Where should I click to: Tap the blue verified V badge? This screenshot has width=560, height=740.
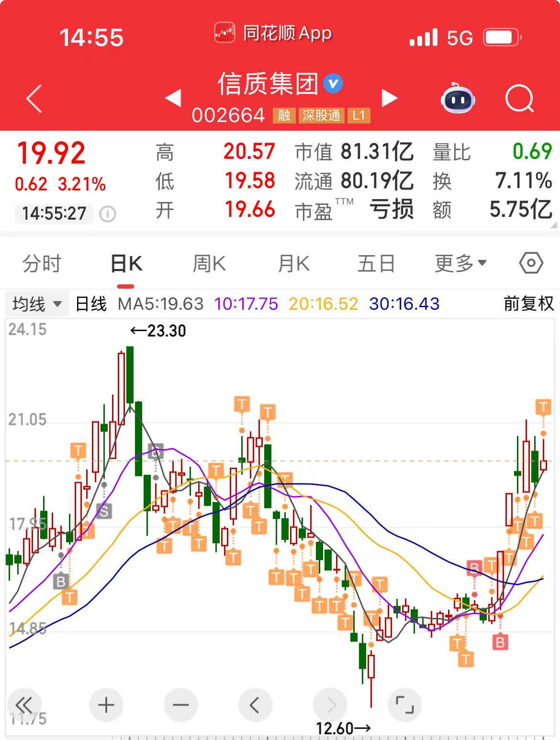point(333,84)
